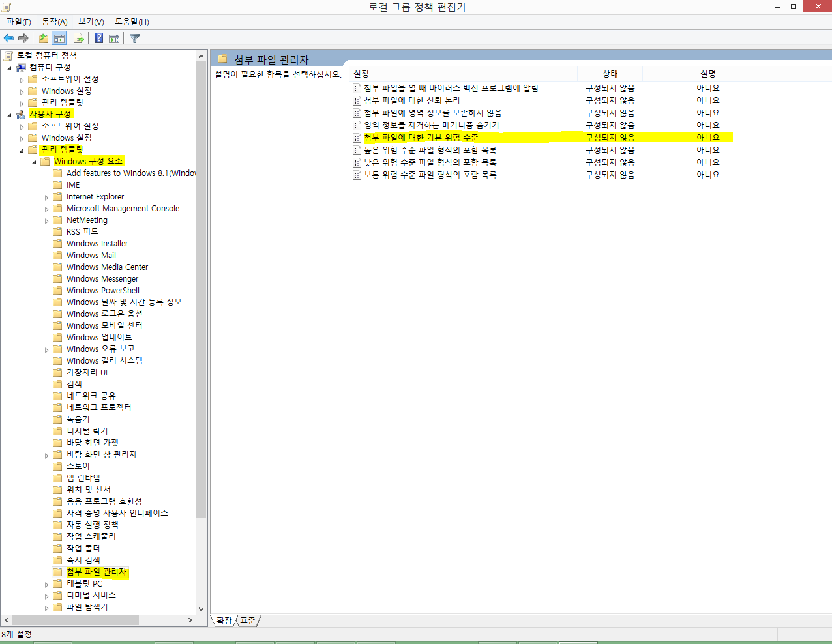Viewport: 832px width, 644px height.
Task: Expand the Internet Explorer folder node
Action: click(x=46, y=197)
